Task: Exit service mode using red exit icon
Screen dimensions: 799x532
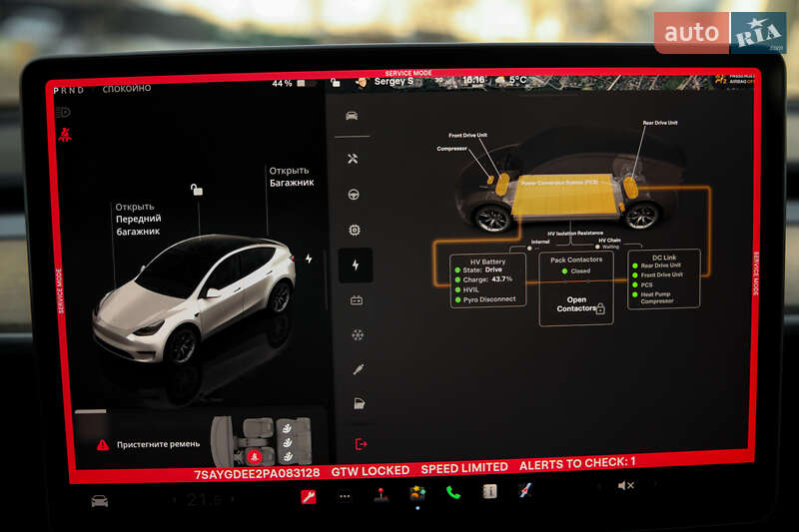Action: (x=361, y=444)
